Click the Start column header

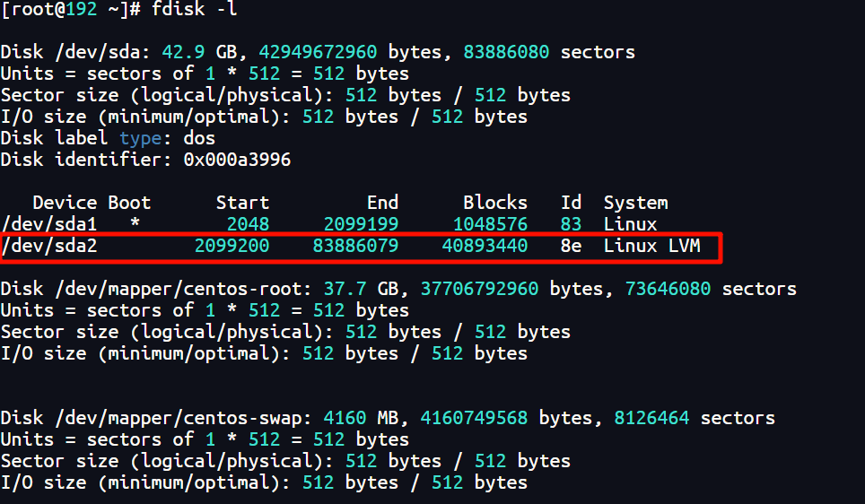(x=242, y=203)
